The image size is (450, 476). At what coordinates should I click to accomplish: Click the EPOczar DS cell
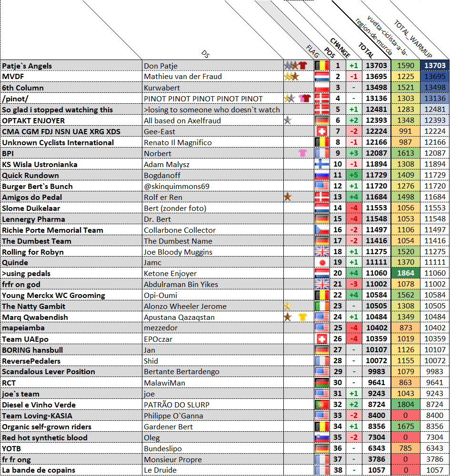212,339
